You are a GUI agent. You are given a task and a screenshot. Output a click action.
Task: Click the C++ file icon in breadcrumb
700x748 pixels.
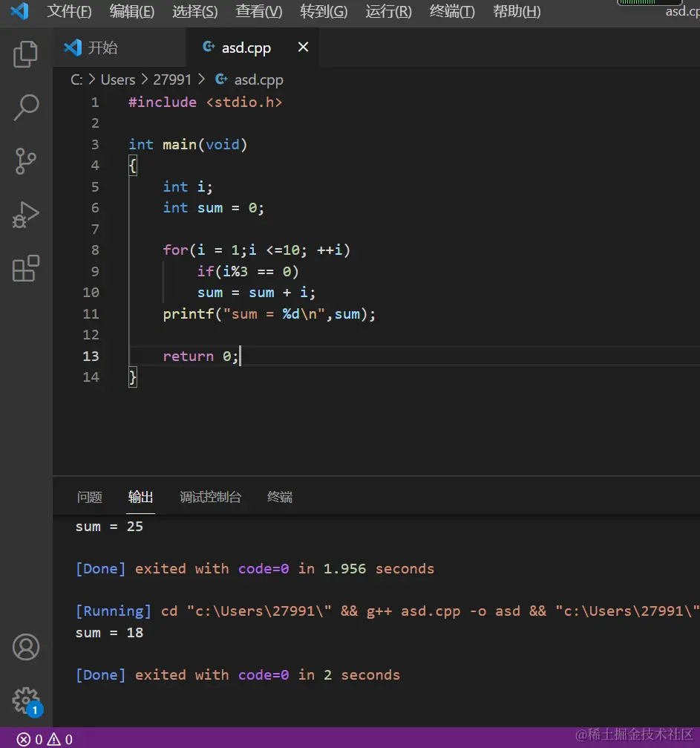[x=220, y=79]
